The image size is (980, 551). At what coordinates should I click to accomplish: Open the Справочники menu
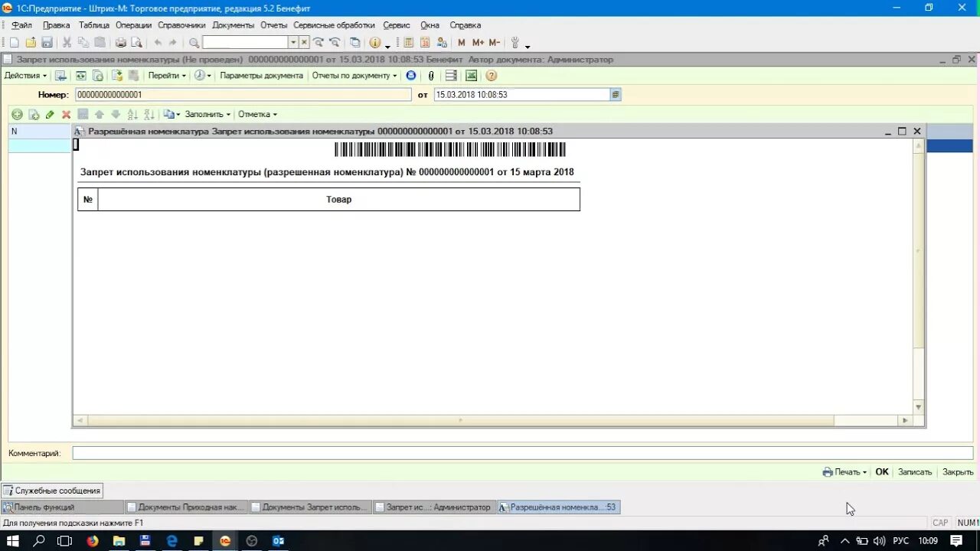tap(181, 25)
